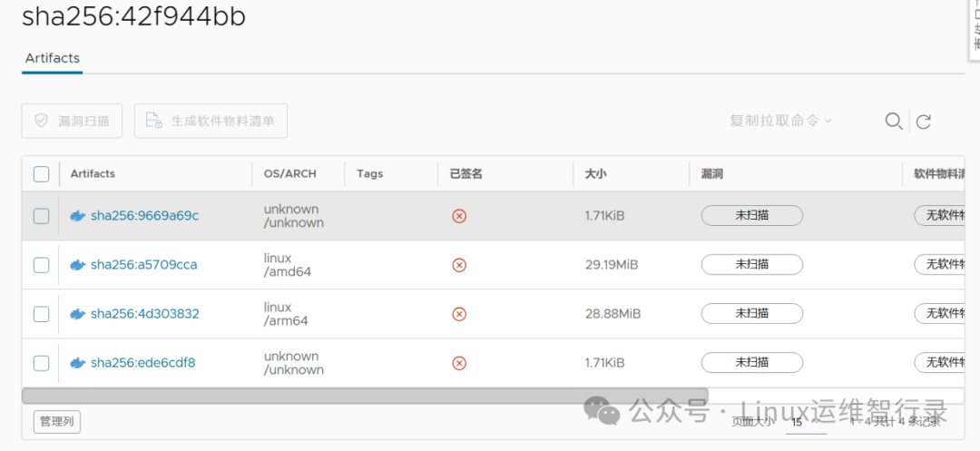The height and width of the screenshot is (451, 980).
Task: Click unsigned red X for sha256:ede6cdf8
Action: 459,363
